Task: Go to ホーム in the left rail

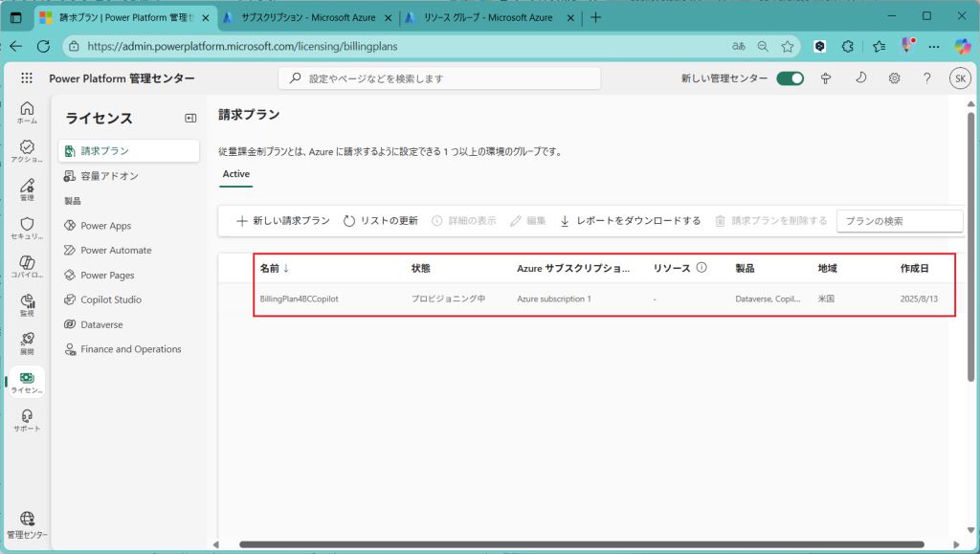Action: pyautogui.click(x=27, y=112)
